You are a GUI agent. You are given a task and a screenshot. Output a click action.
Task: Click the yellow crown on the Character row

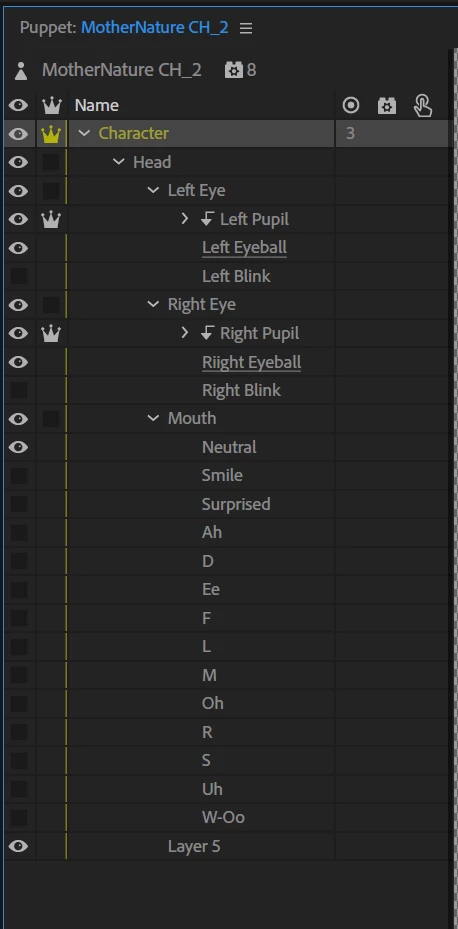[x=52, y=134]
